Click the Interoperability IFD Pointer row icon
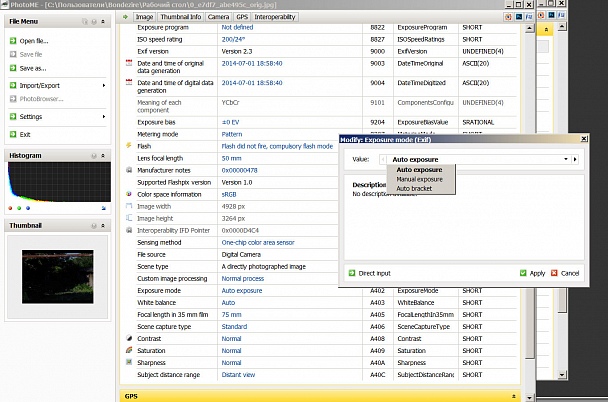Image resolution: width=608 pixels, height=402 pixels. pos(129,230)
